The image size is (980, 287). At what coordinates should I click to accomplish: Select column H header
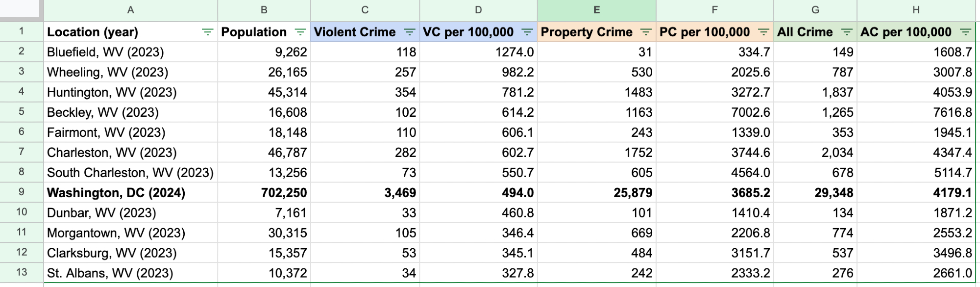(x=916, y=10)
